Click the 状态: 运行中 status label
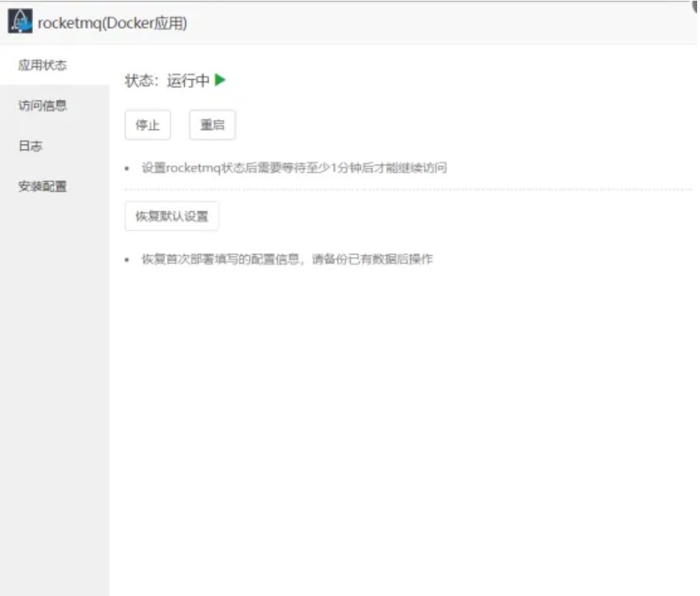Screen dimensions: 700x596 [167, 81]
